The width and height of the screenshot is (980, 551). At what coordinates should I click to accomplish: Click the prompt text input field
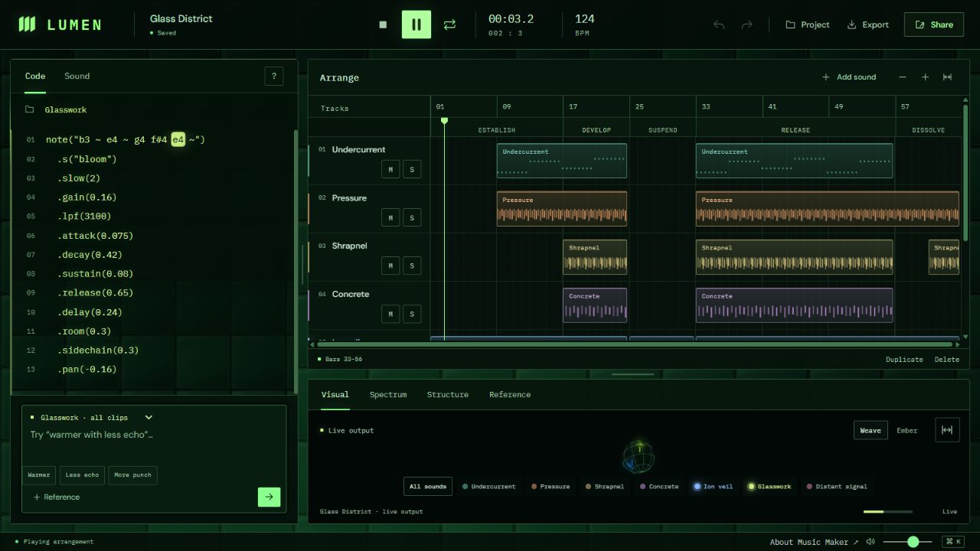tap(153, 442)
